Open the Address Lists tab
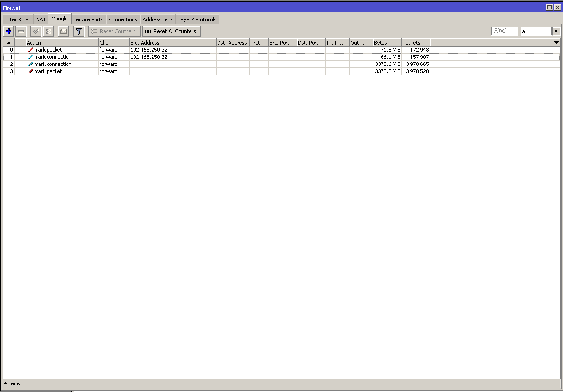Screen dimensions: 563x392 click(x=158, y=19)
